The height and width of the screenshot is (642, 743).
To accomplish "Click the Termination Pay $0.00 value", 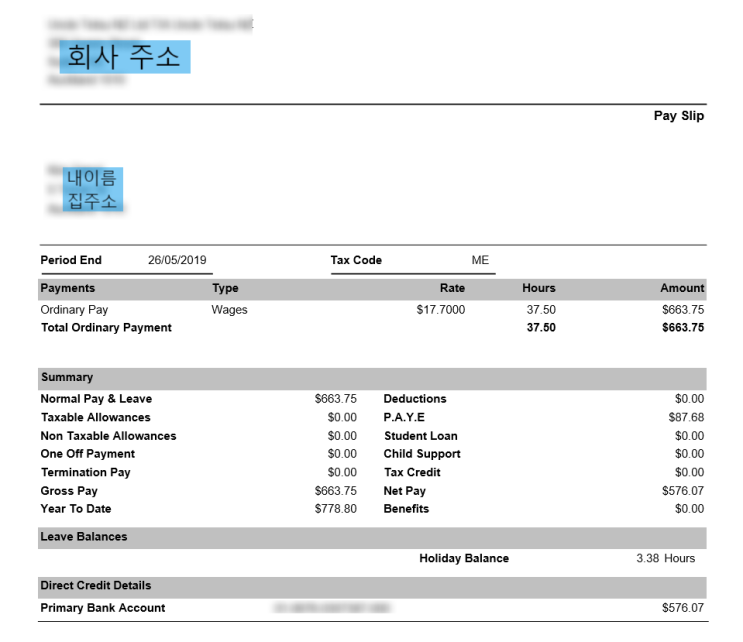I will [342, 472].
